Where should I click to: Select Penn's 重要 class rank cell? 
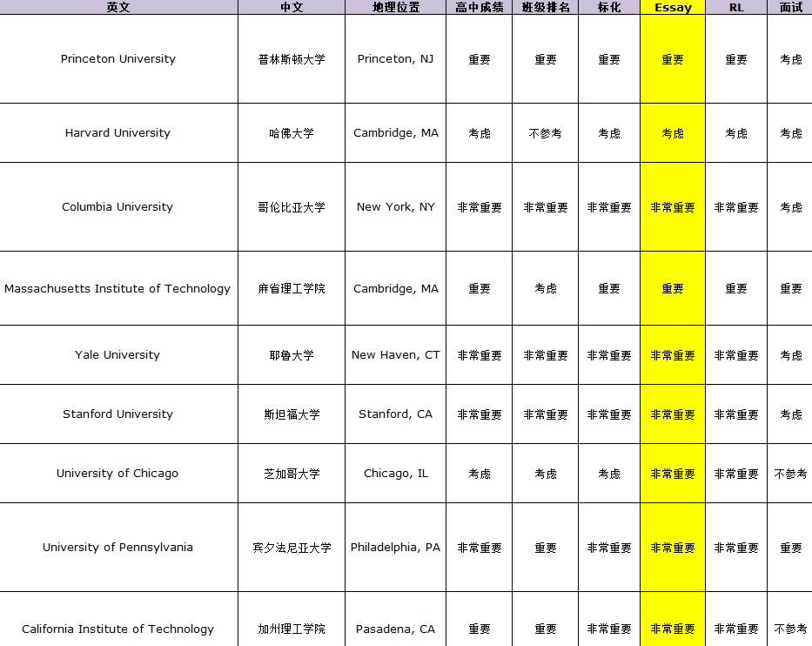[x=546, y=547]
